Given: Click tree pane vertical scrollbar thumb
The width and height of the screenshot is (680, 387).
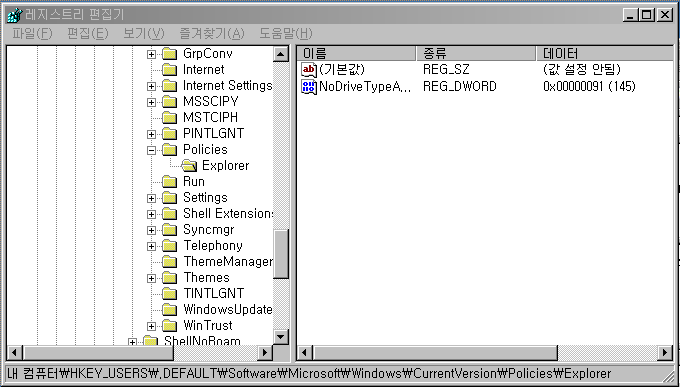Looking at the screenshot, I should 281,254.
